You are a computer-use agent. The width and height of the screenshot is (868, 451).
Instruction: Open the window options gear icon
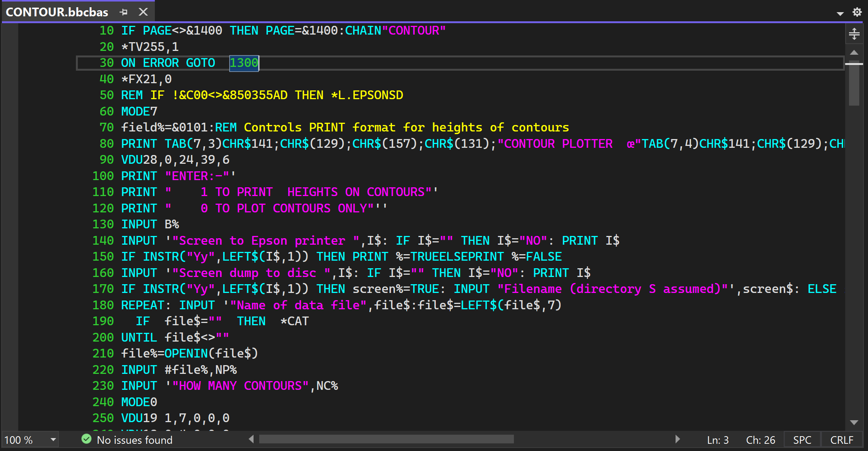[x=857, y=12]
